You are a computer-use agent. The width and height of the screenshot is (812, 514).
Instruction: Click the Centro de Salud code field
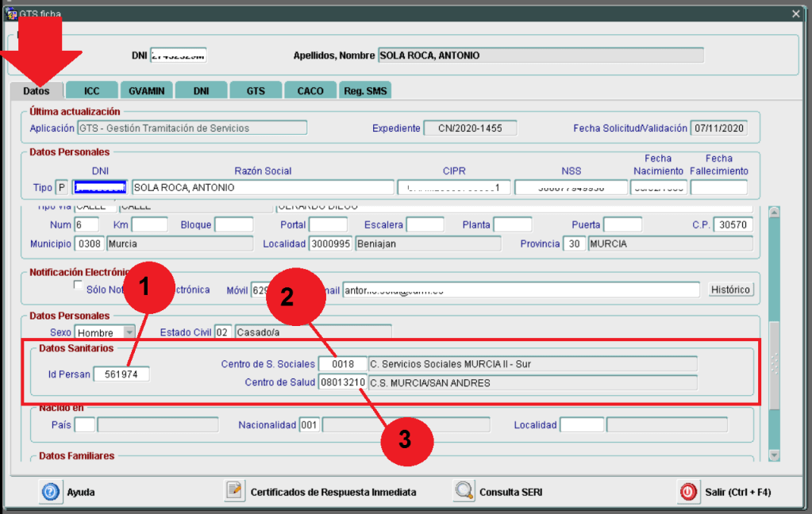point(342,383)
